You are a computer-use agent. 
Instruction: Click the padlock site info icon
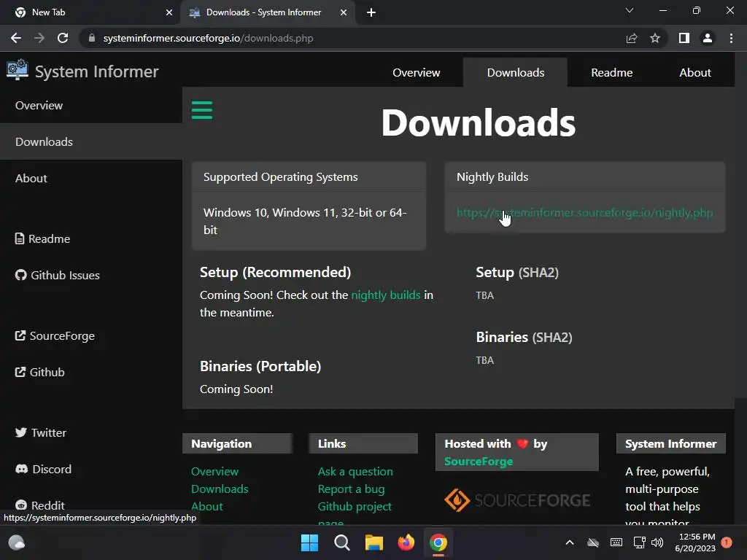(92, 38)
